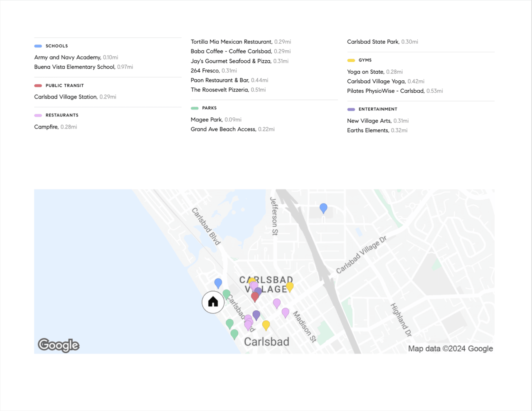Select Army and Navy Academy entry

click(x=76, y=57)
